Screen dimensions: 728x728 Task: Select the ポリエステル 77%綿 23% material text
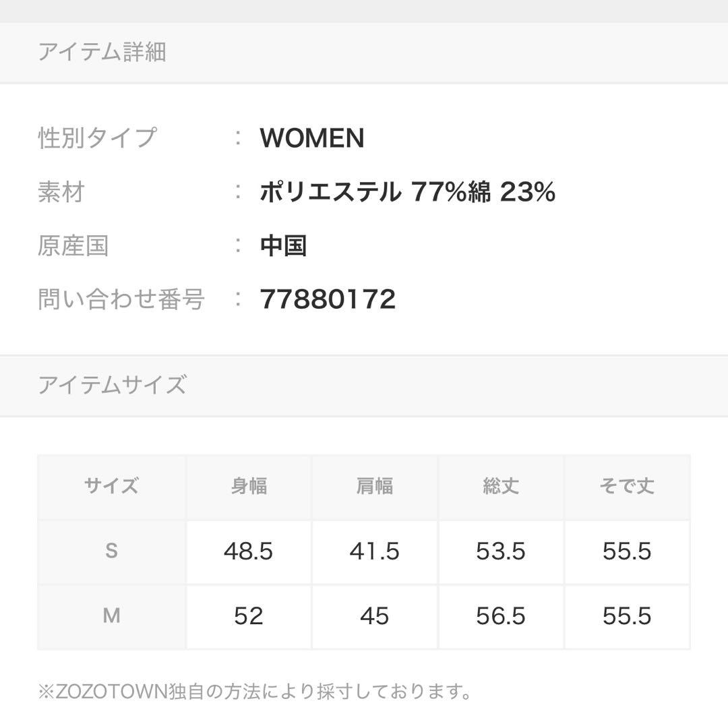(407, 191)
